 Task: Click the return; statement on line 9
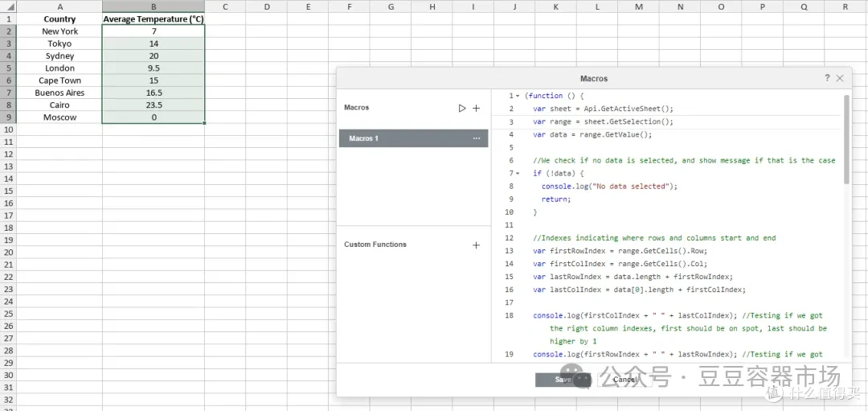(556, 199)
